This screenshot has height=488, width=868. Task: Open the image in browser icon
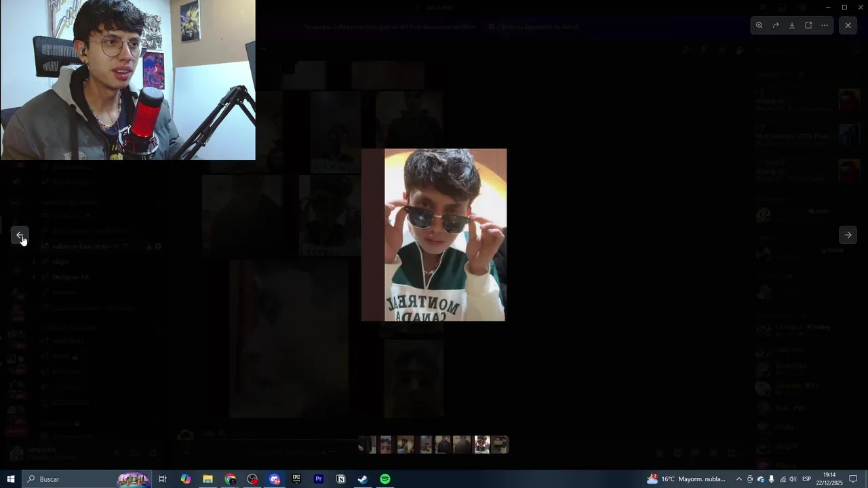coord(808,25)
